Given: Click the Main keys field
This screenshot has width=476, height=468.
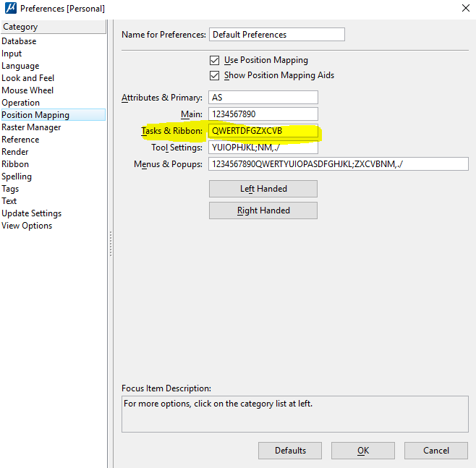Looking at the screenshot, I should pos(263,114).
